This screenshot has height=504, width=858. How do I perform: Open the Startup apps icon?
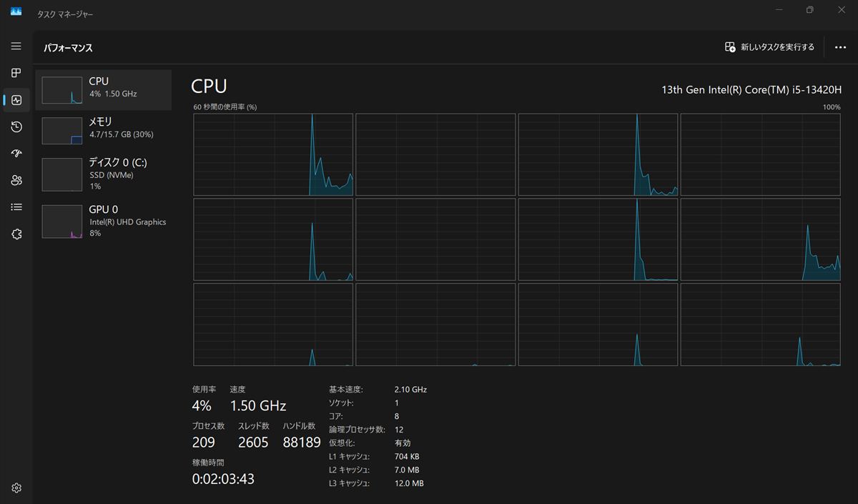click(16, 154)
